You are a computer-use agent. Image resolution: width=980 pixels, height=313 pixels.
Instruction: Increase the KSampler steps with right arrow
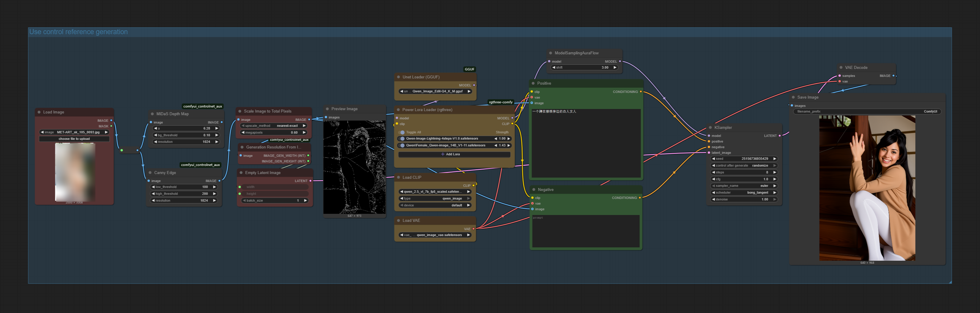pos(775,172)
